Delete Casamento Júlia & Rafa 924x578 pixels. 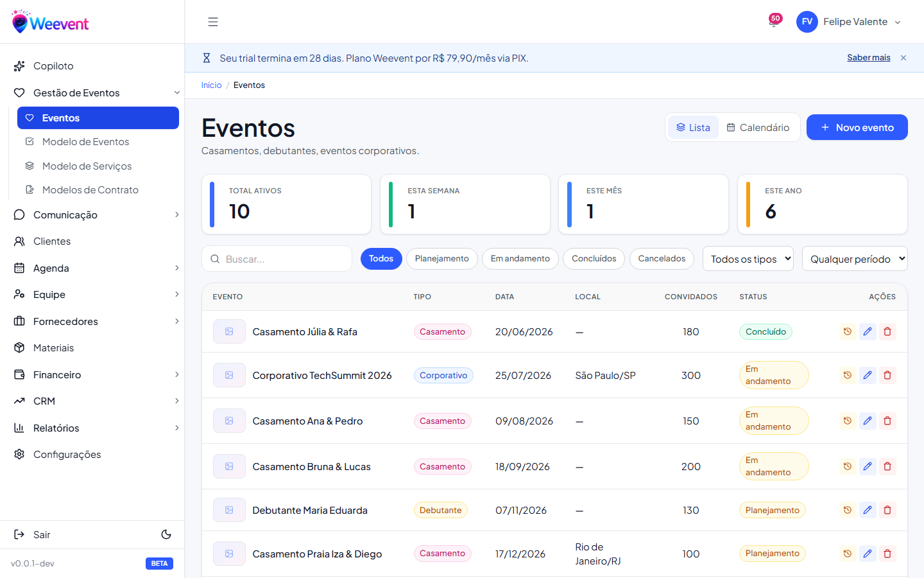tap(887, 331)
